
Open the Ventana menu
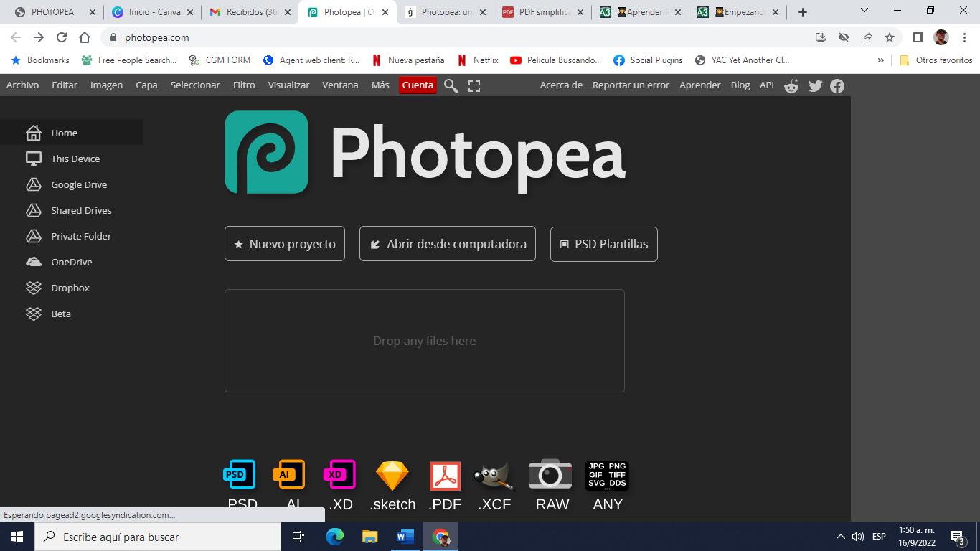tap(340, 85)
